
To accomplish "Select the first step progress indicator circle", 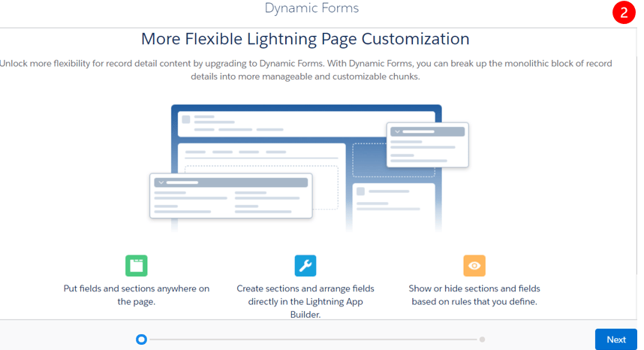I will coord(141,339).
